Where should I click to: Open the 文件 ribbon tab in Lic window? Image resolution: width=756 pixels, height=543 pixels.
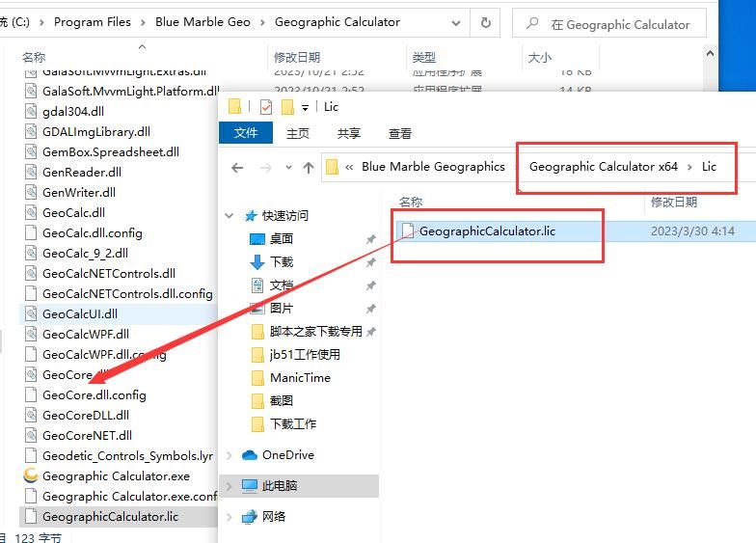coord(246,133)
